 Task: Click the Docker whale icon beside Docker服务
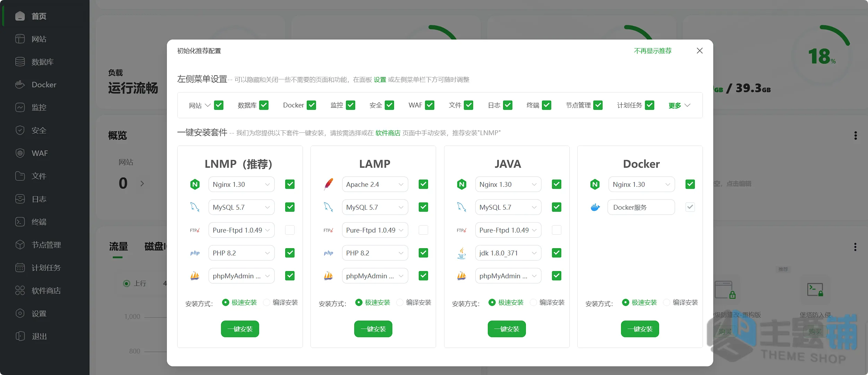pos(595,207)
